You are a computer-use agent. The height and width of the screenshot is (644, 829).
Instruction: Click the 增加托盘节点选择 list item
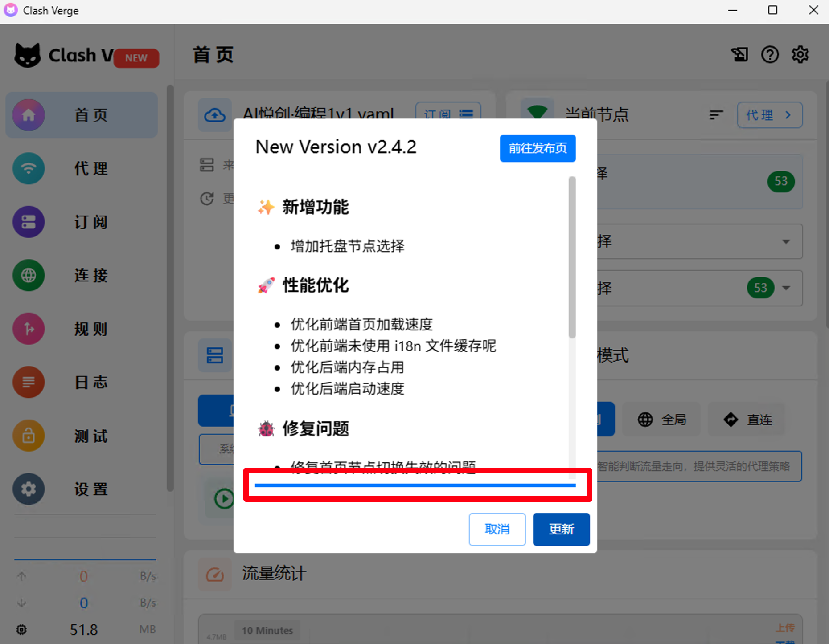tap(348, 246)
